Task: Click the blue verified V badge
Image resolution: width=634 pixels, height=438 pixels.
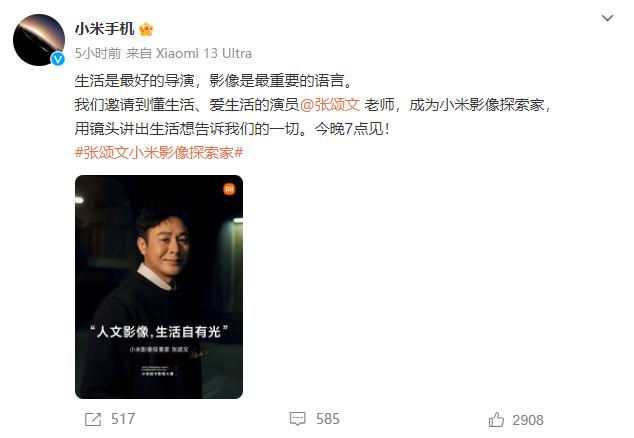Action: tap(58, 59)
